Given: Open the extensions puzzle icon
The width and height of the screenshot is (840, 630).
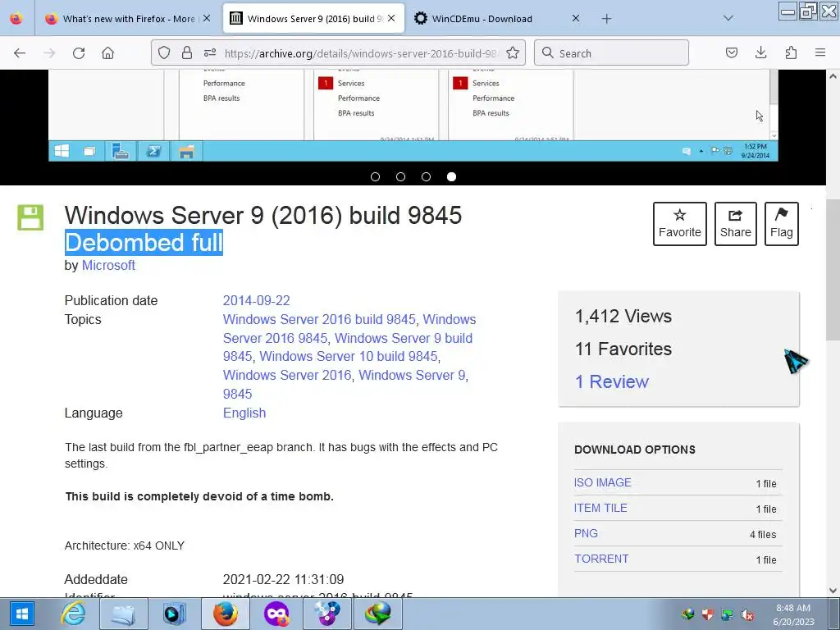Looking at the screenshot, I should pos(791,52).
